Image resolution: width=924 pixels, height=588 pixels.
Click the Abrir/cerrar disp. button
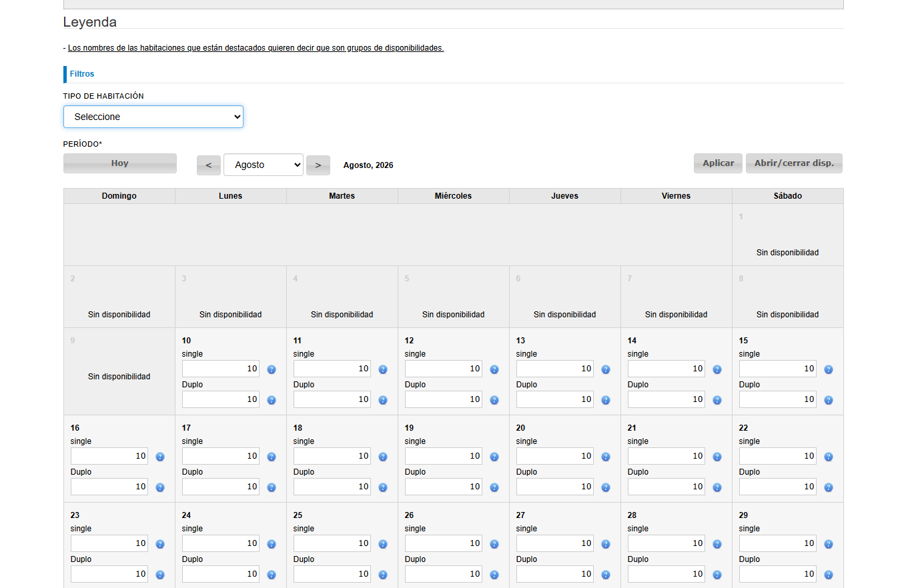(794, 163)
